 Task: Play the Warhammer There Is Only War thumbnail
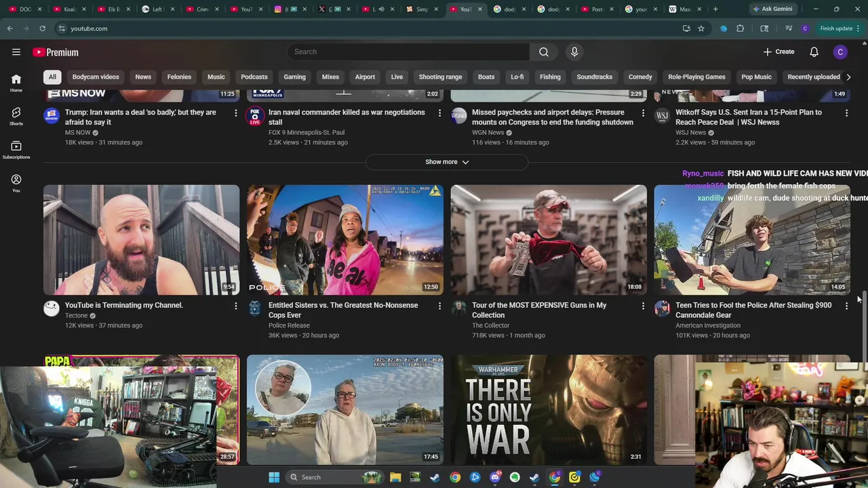[549, 409]
